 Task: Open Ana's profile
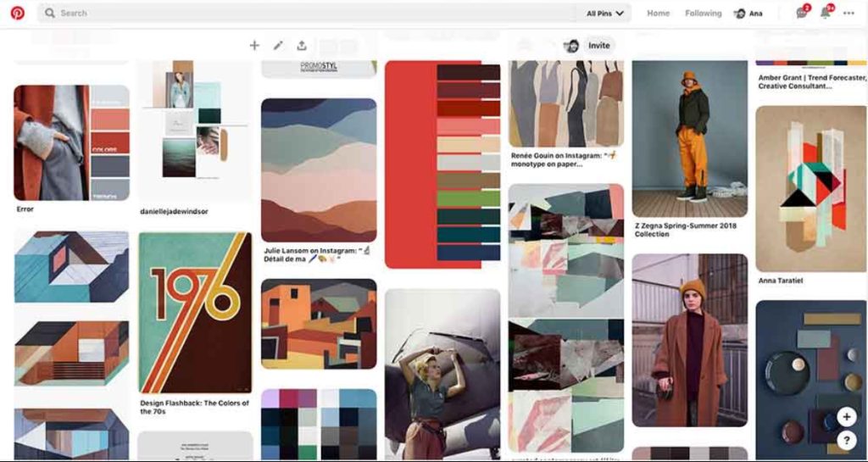748,14
